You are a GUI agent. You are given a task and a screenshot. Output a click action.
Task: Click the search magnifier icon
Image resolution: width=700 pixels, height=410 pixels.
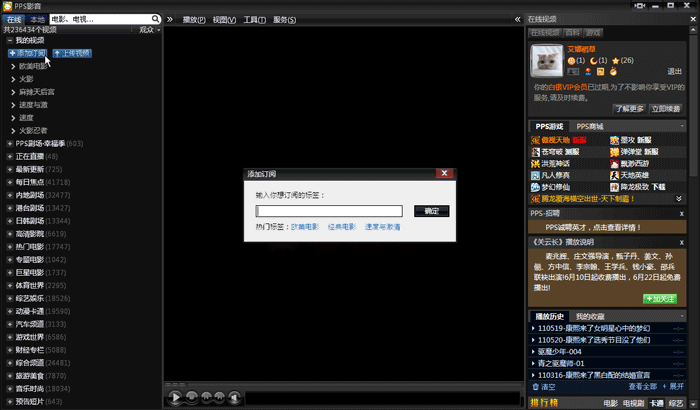click(155, 19)
